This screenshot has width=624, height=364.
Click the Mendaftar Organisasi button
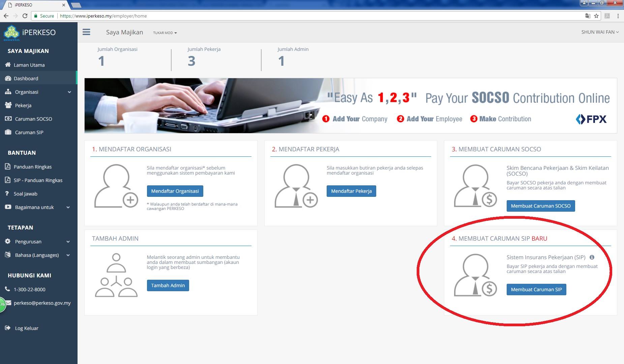click(x=175, y=191)
